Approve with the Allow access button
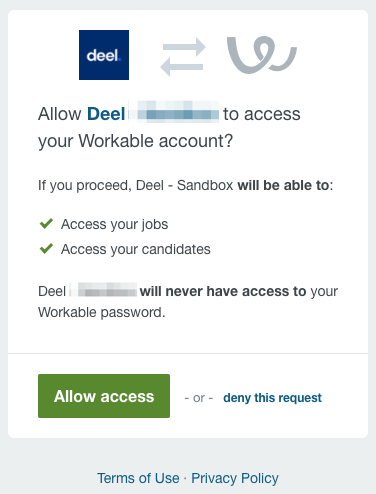The height and width of the screenshot is (494, 376). (x=104, y=396)
